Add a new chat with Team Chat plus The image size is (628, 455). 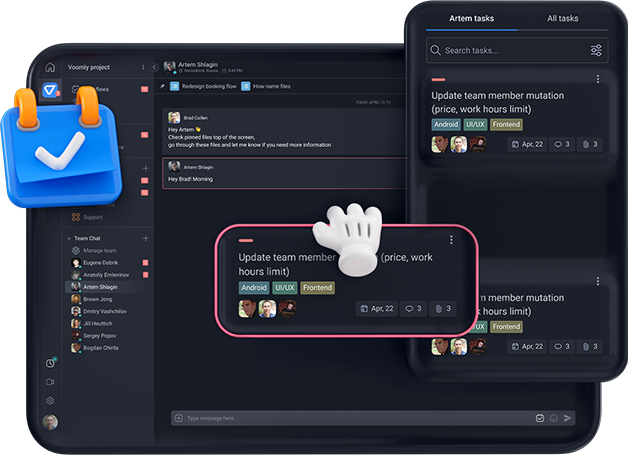(145, 238)
